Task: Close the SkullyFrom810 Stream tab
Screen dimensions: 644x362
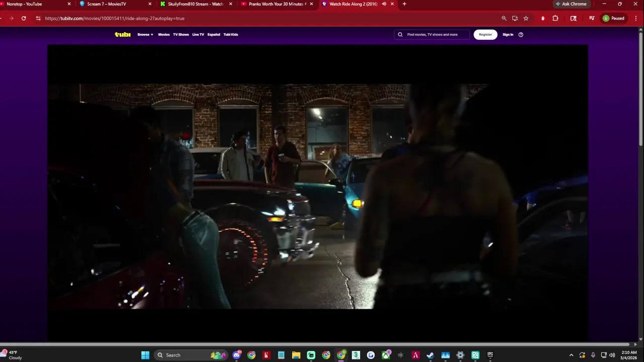Action: coord(231,4)
